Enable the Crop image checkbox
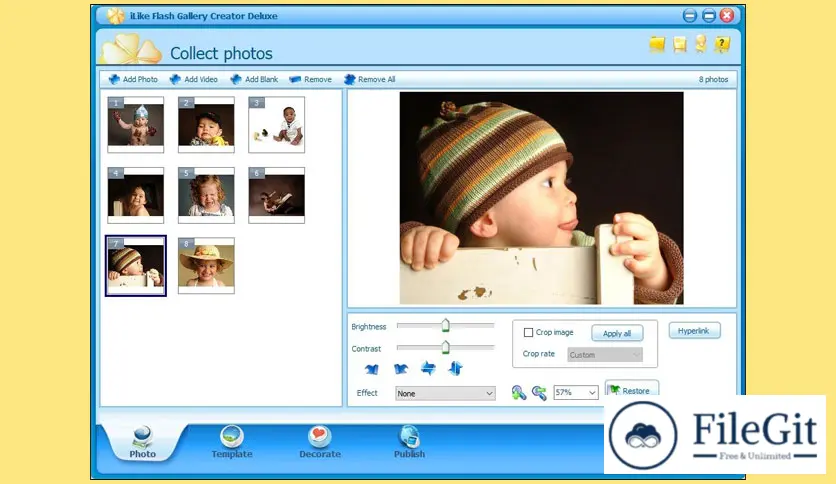Screen dimensions: 836x484 [528, 333]
